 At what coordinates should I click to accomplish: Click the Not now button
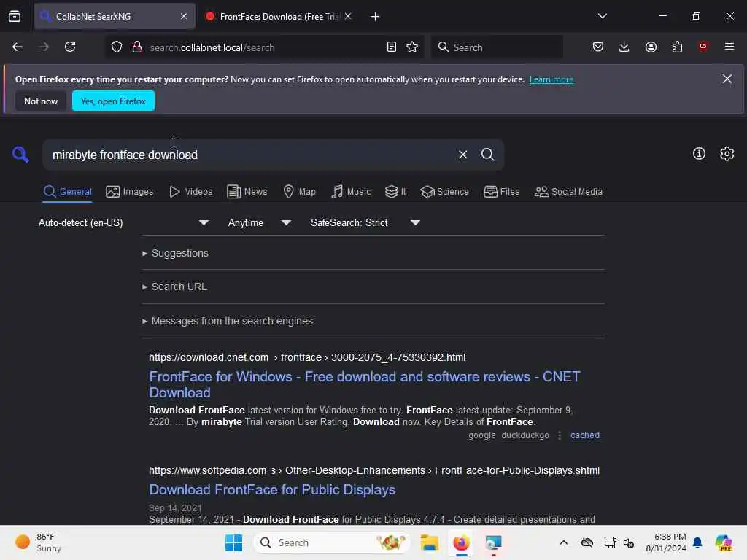tap(41, 101)
